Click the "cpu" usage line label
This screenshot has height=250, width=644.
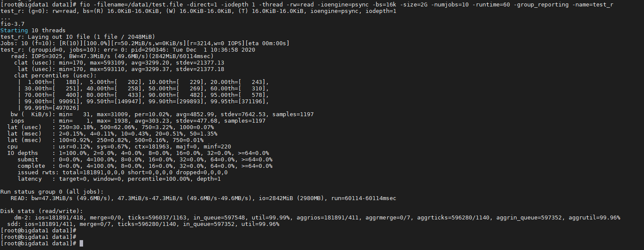coord(12,146)
